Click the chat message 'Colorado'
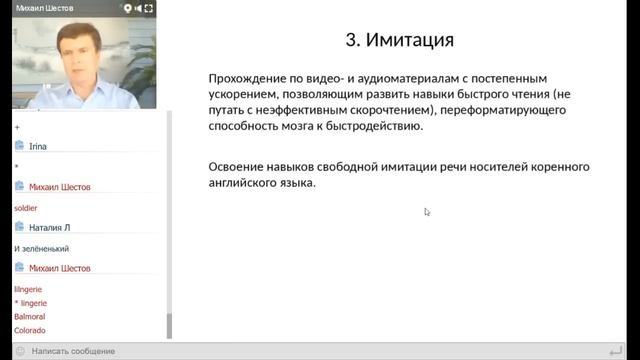Viewport: 640px width, 360px height. [30, 330]
